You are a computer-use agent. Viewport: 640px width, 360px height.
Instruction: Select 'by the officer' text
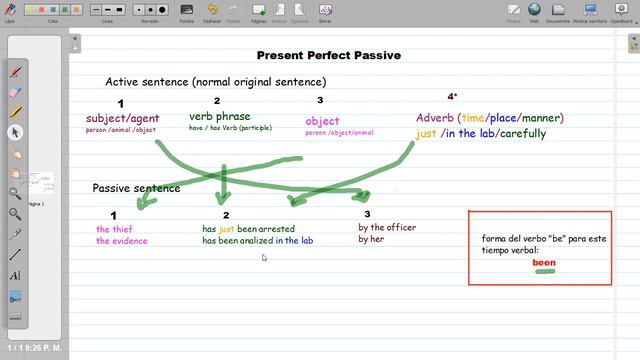click(x=387, y=227)
